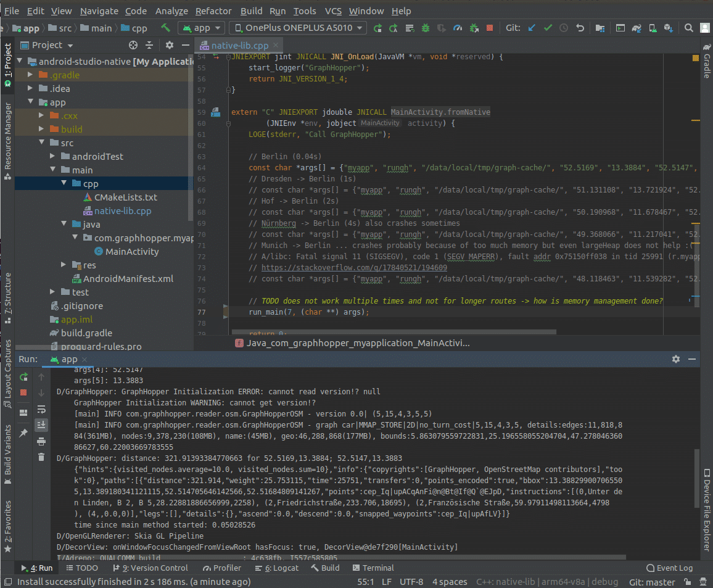Rerun app from the Run panel
The height and width of the screenshot is (588, 713).
tap(23, 376)
